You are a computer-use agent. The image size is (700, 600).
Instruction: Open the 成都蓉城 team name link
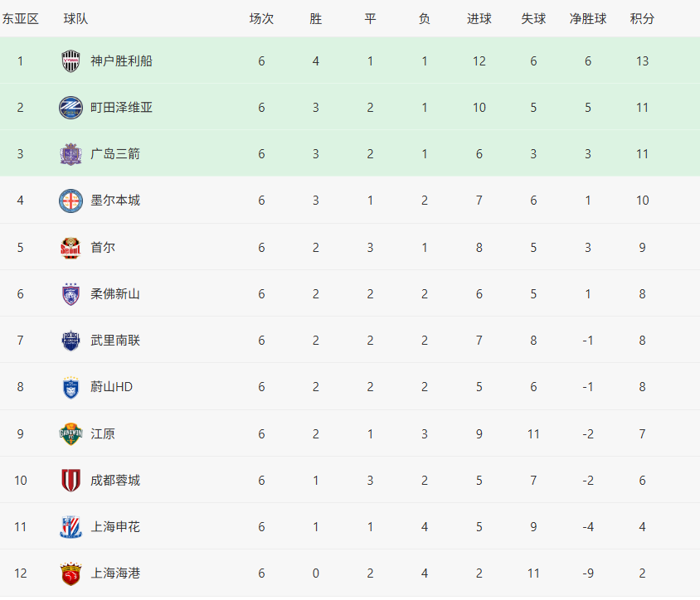[115, 480]
